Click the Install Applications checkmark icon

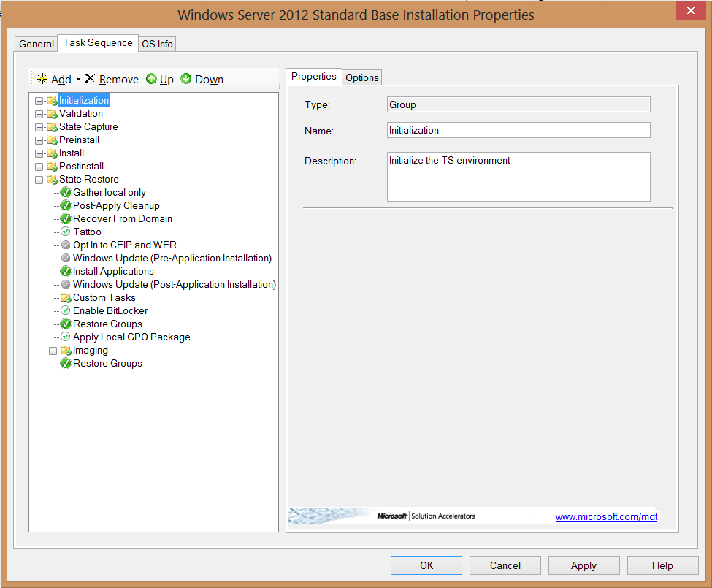pyautogui.click(x=66, y=272)
